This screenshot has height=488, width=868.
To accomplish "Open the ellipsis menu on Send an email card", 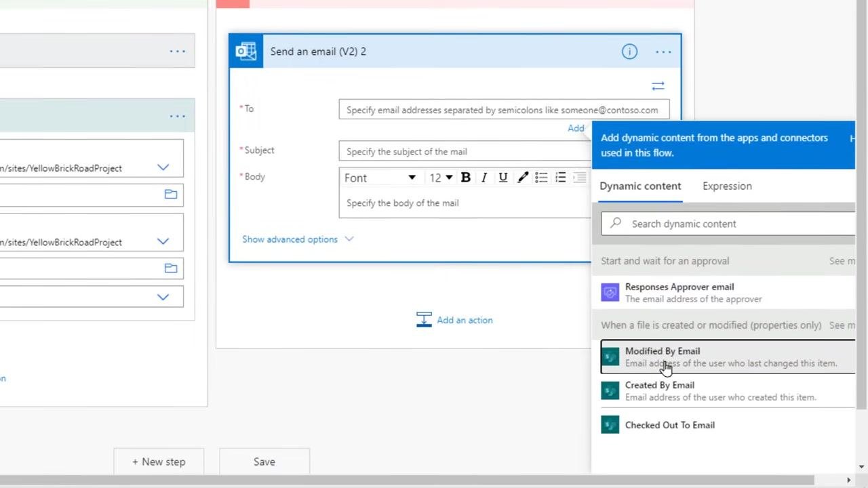I will (x=663, y=52).
